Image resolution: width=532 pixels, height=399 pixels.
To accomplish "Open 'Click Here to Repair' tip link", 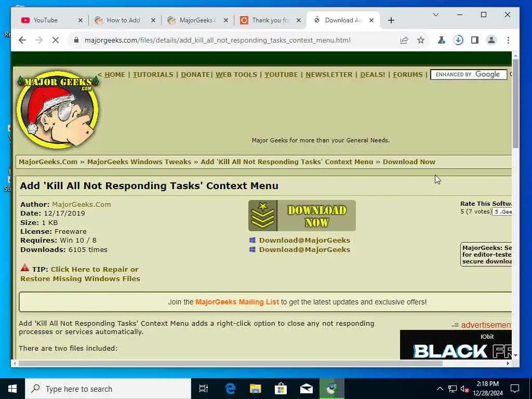I will [x=80, y=274].
